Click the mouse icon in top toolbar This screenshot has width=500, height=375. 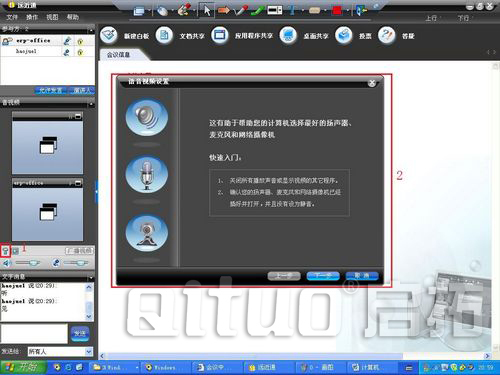tap(162, 11)
